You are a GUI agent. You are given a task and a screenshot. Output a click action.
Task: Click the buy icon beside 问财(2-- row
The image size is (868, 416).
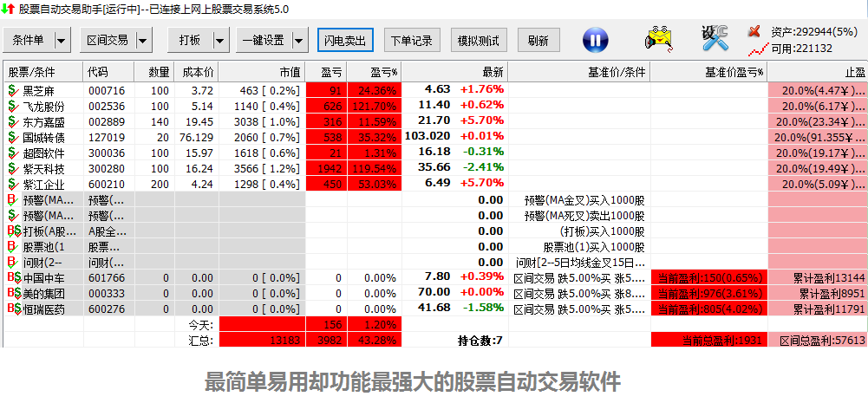[13, 262]
